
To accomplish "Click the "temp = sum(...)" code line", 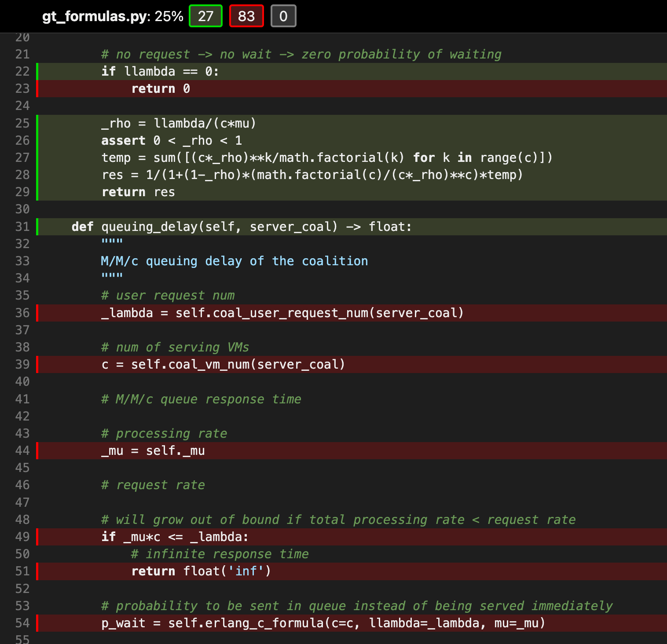I will click(x=327, y=158).
